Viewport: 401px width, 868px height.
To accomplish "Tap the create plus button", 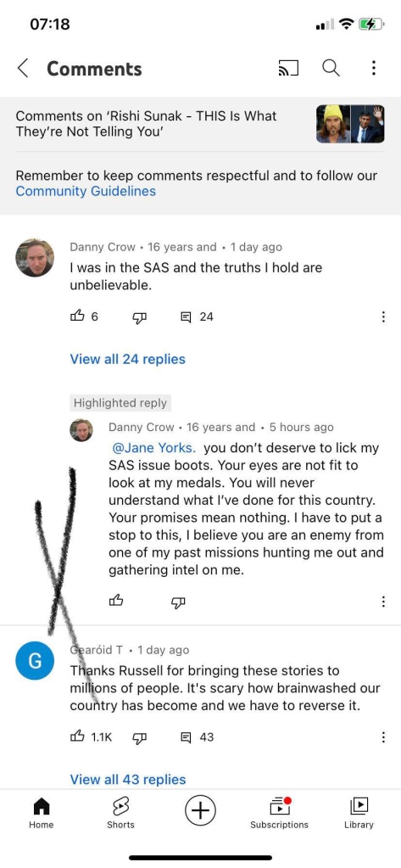I will click(x=200, y=811).
